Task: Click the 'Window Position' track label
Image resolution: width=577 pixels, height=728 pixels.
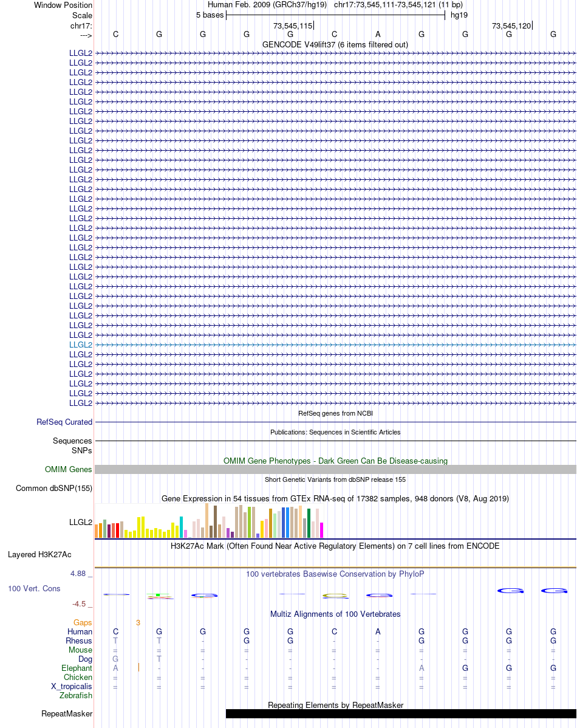Action: [x=63, y=5]
